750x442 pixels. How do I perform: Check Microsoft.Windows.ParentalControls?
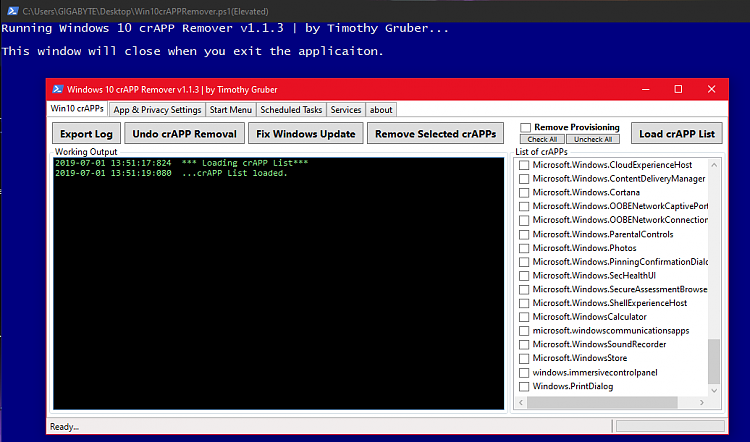coord(524,234)
